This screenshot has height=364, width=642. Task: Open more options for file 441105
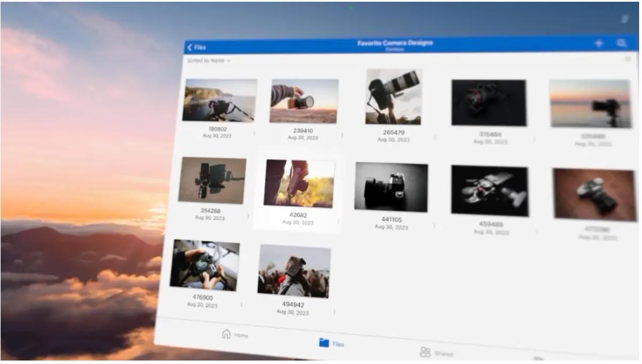(x=434, y=225)
